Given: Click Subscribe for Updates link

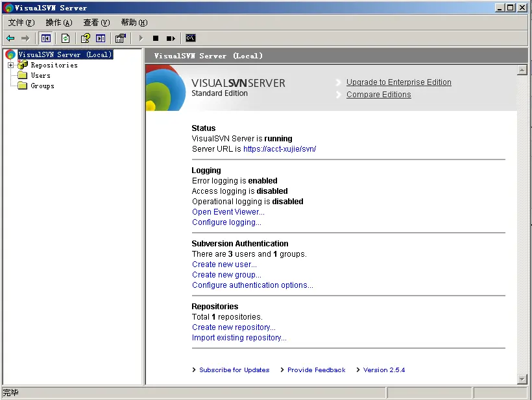Looking at the screenshot, I should [x=234, y=370].
